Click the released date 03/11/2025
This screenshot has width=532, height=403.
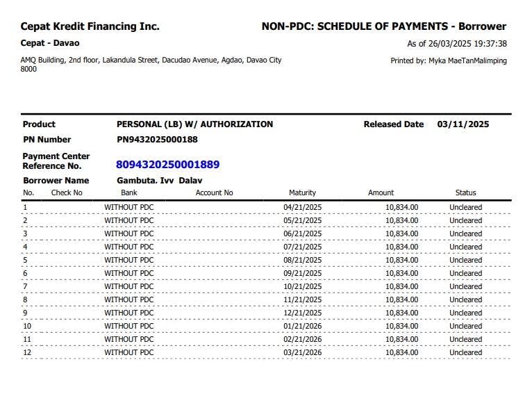coord(463,124)
